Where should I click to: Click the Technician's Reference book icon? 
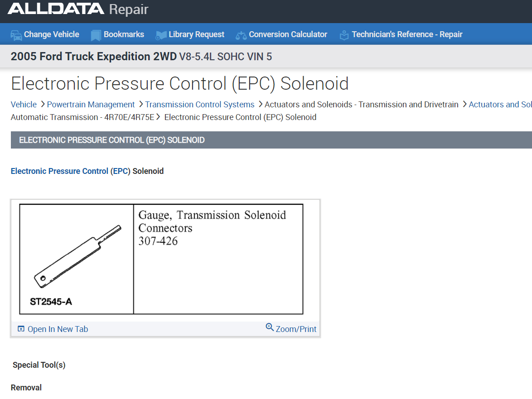[344, 35]
